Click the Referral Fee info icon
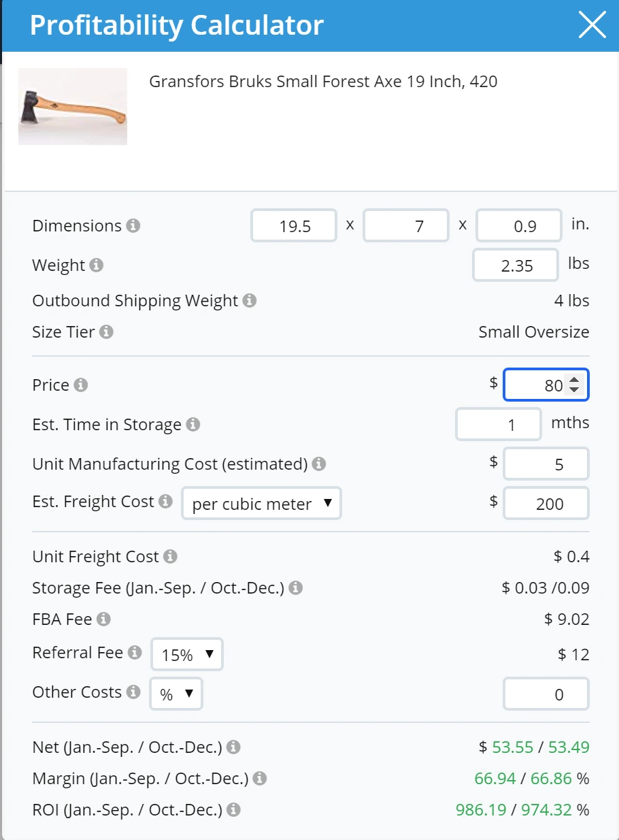 [x=135, y=653]
